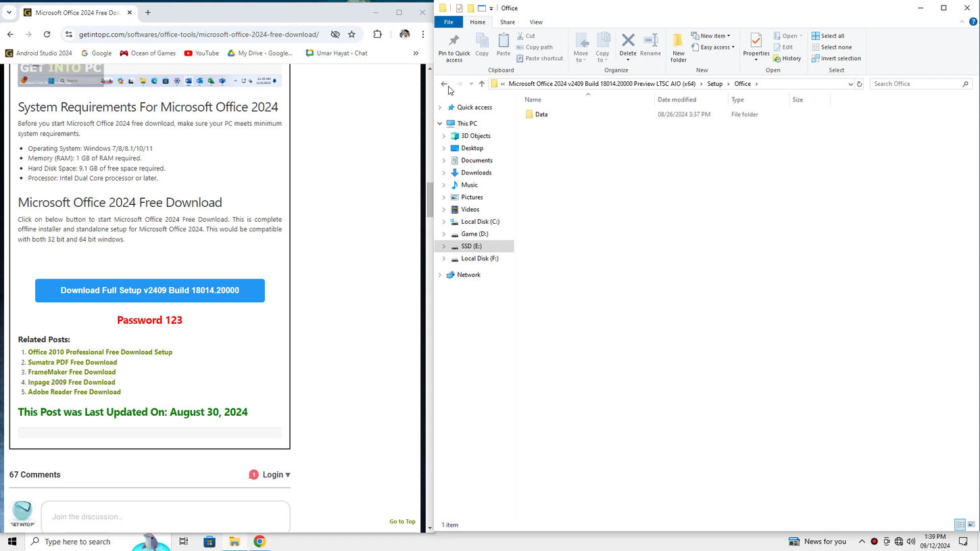Click Paste shortcut in the ribbon
This screenshot has width=980, height=551.
coord(539,59)
